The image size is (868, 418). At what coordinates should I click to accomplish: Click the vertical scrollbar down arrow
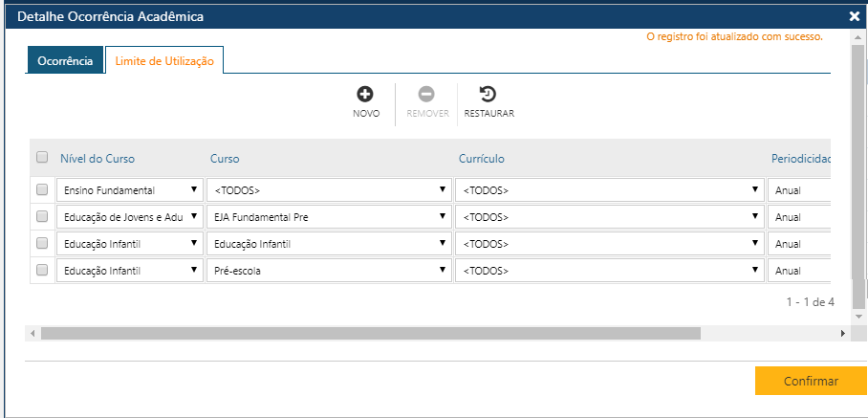[x=858, y=316]
